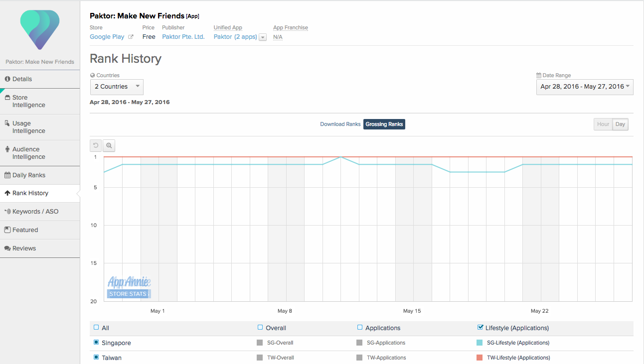Open the Date Range dropdown
This screenshot has width=644, height=364.
[585, 87]
